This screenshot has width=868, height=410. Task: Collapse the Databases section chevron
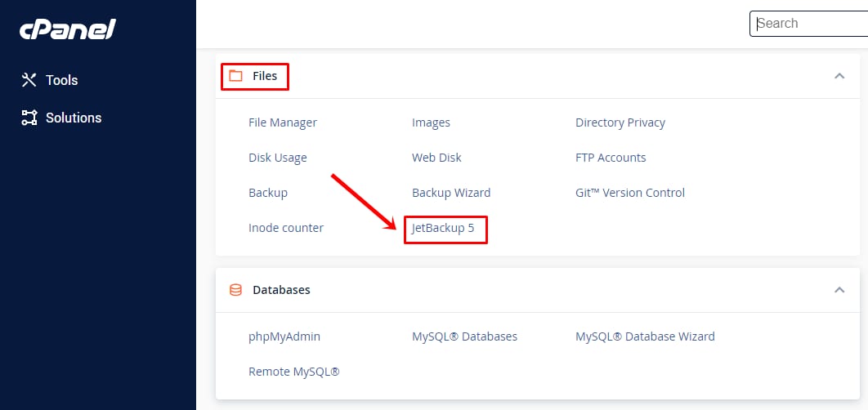coord(839,290)
